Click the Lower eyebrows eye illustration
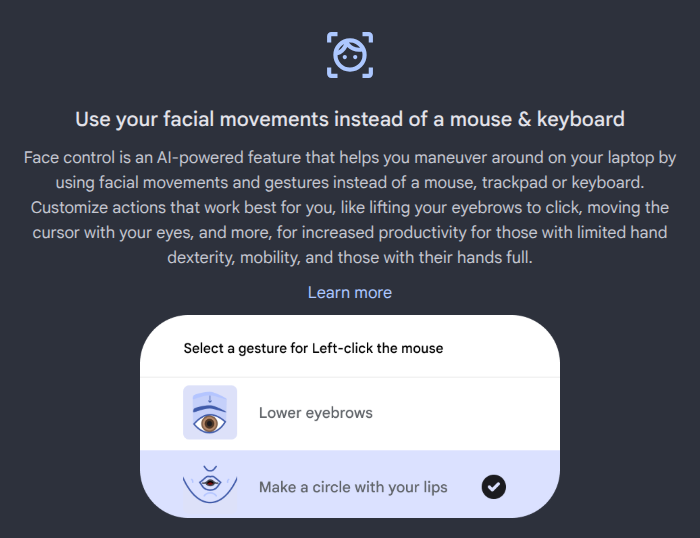Viewport: 700px width, 538px height. (x=210, y=412)
